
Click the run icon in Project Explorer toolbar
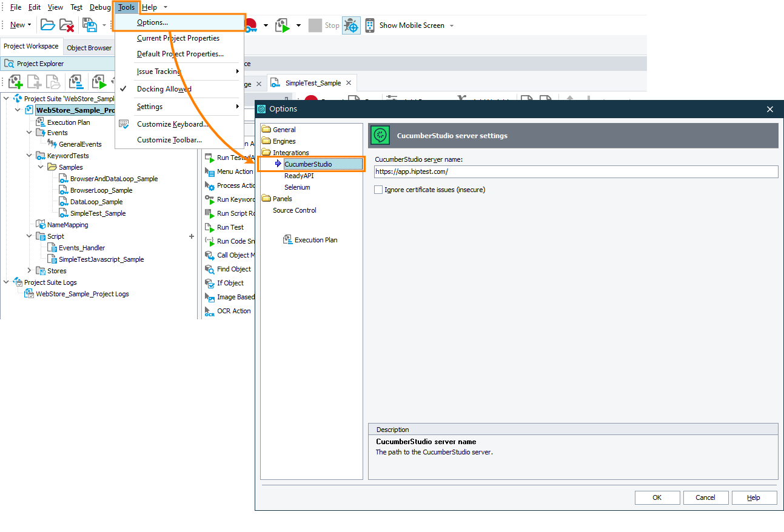point(99,82)
